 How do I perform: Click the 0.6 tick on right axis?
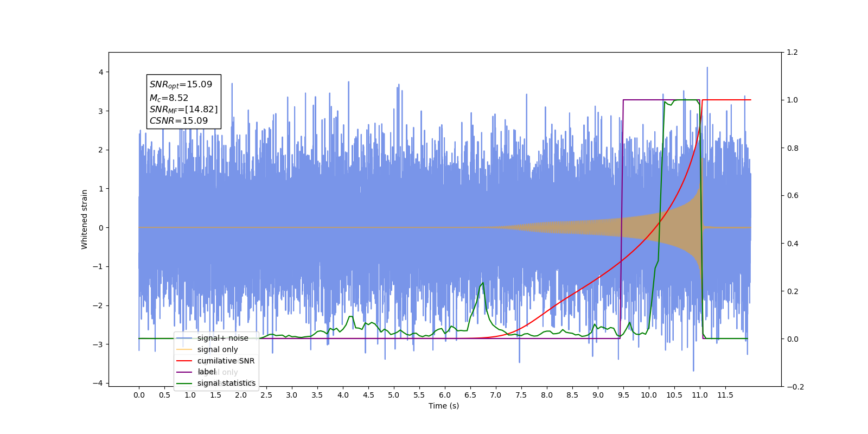click(x=792, y=196)
